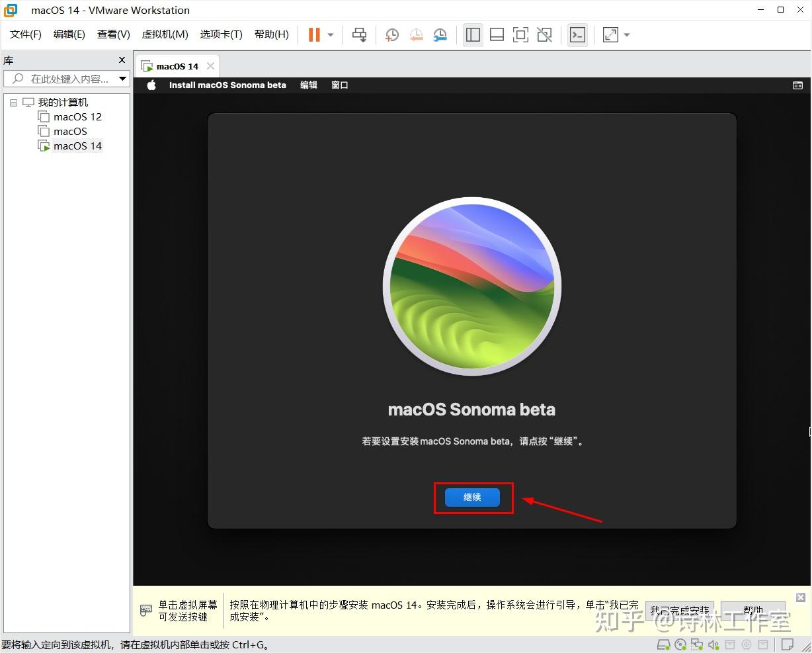
Task: Close the macOS 14 tab
Action: (210, 66)
